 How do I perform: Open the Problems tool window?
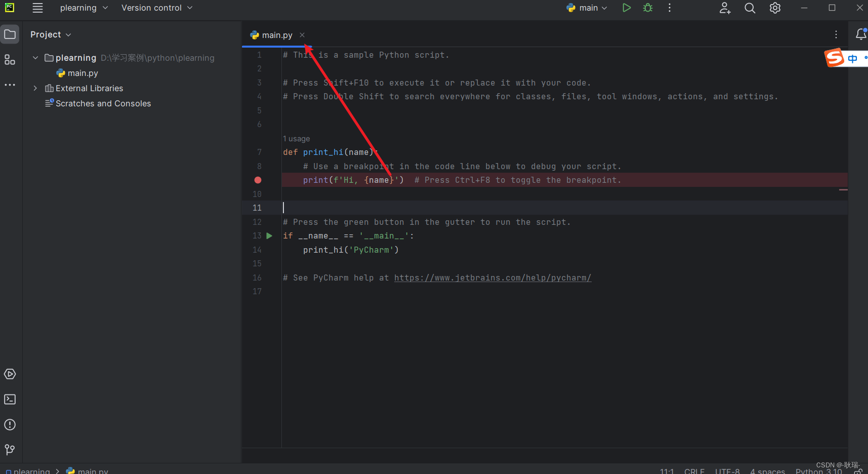pyautogui.click(x=10, y=425)
